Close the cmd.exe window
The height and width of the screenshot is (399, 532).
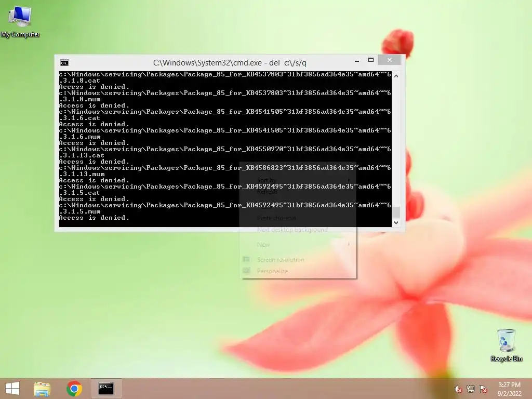coord(390,60)
